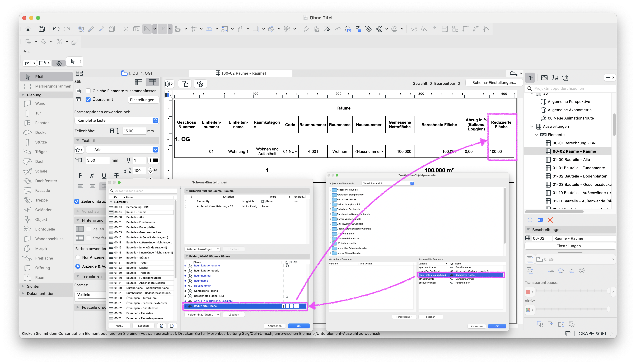This screenshot has height=364, width=636.
Task: Select Allgemeine Perspektive in navigator
Action: point(569,102)
